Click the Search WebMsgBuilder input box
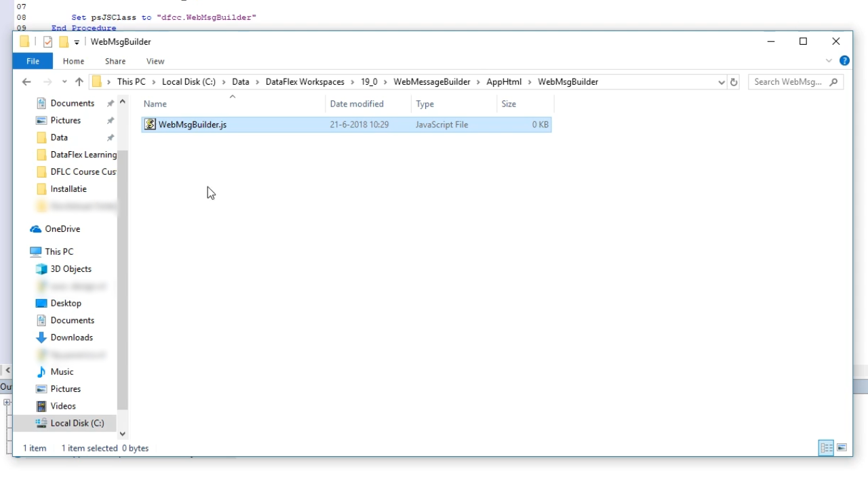Image resolution: width=868 pixels, height=488 pixels. (788, 82)
